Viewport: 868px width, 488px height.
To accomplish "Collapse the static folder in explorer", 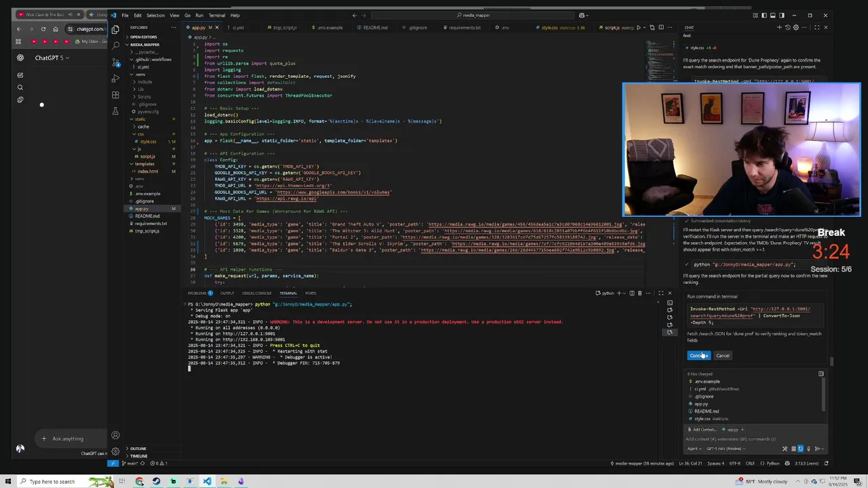I will pyautogui.click(x=140, y=119).
